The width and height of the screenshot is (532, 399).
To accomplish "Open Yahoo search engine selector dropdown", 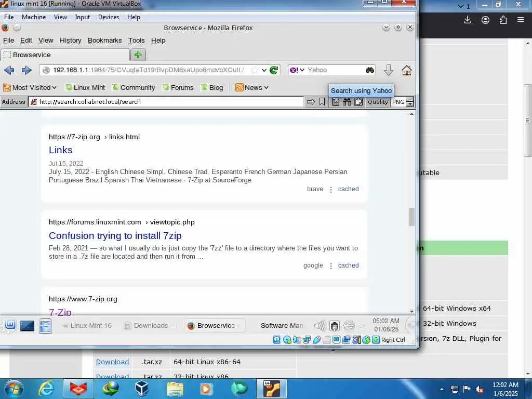I will pos(297,70).
